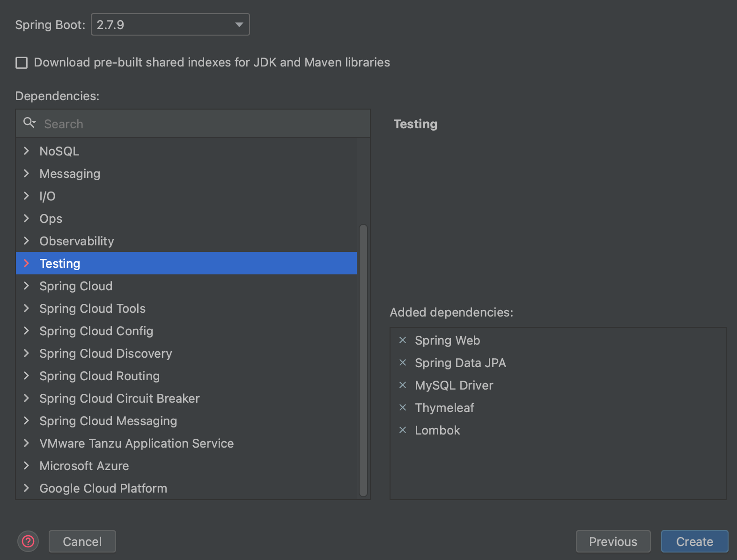Screen dimensions: 737x560
Task: Remove Spring Data JPA dependency
Action: click(x=403, y=363)
